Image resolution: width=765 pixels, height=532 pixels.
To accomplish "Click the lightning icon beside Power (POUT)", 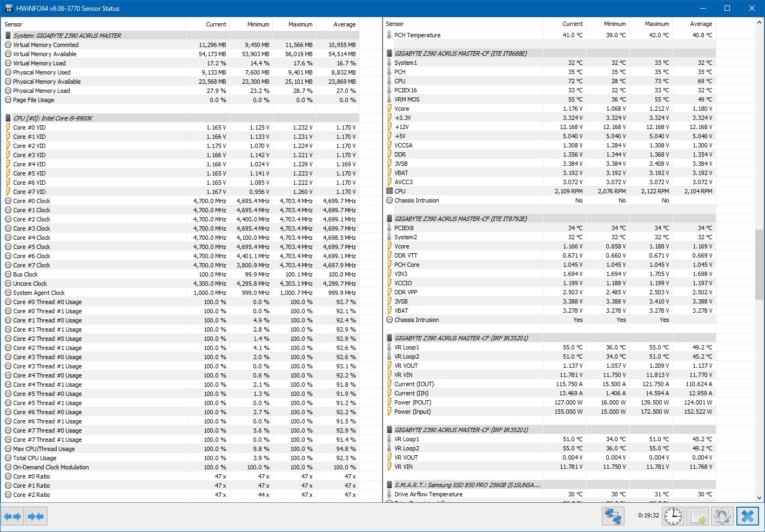I will click(x=389, y=402).
